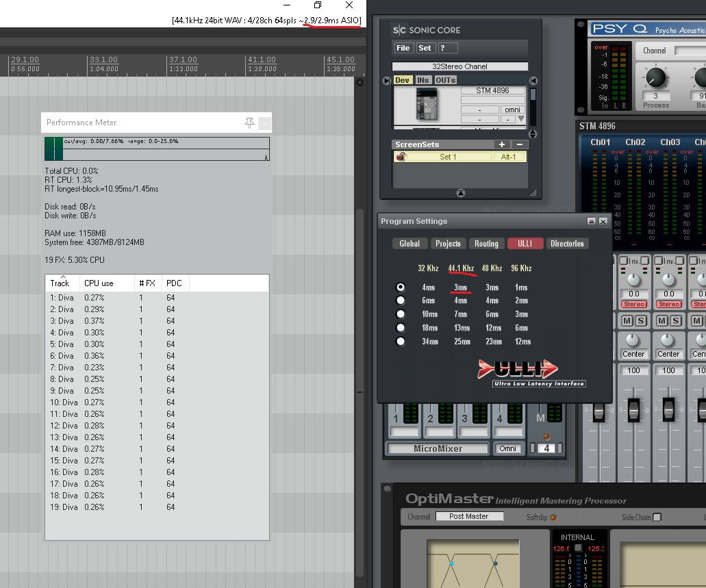The width and height of the screenshot is (706, 588).
Task: Open the Projects tab in Program Settings
Action: (448, 244)
